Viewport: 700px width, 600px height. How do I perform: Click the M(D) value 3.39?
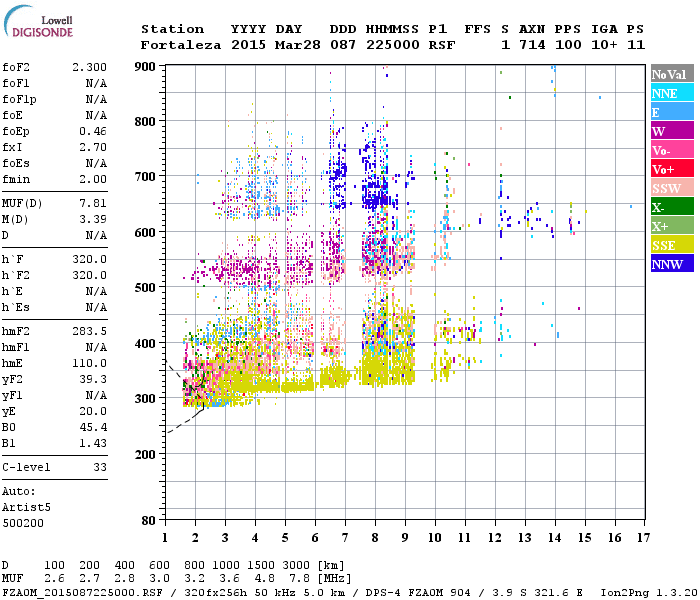tap(93, 219)
